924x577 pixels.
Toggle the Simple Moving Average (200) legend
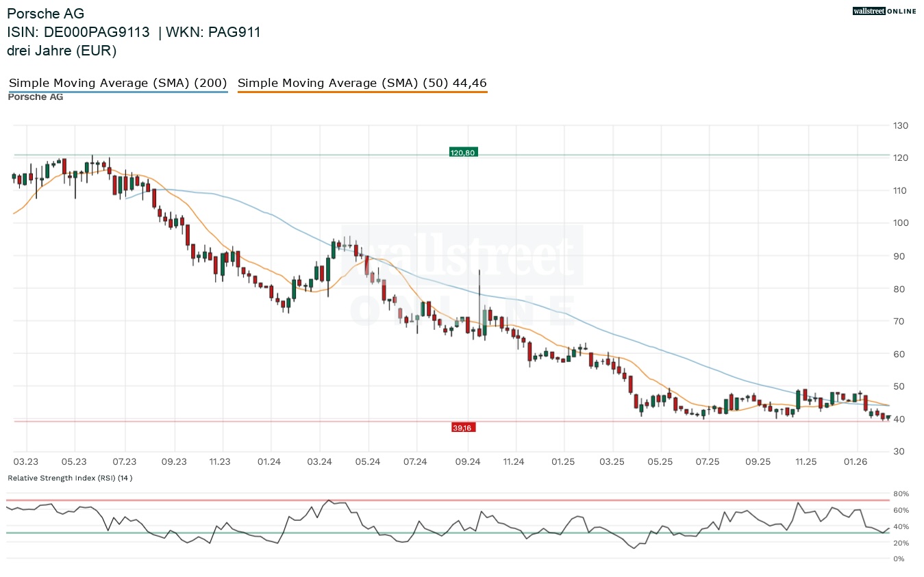point(118,83)
